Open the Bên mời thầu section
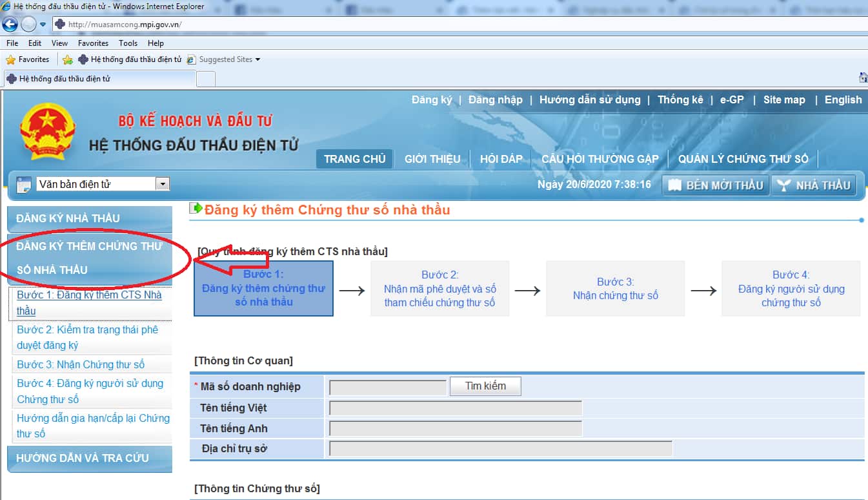Image resolution: width=868 pixels, height=500 pixels. (715, 185)
